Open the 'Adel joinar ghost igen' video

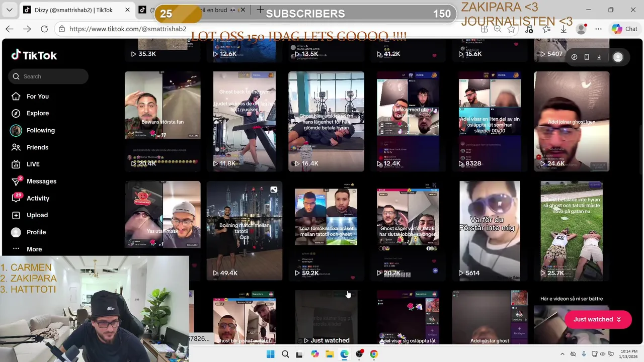pyautogui.click(x=572, y=122)
